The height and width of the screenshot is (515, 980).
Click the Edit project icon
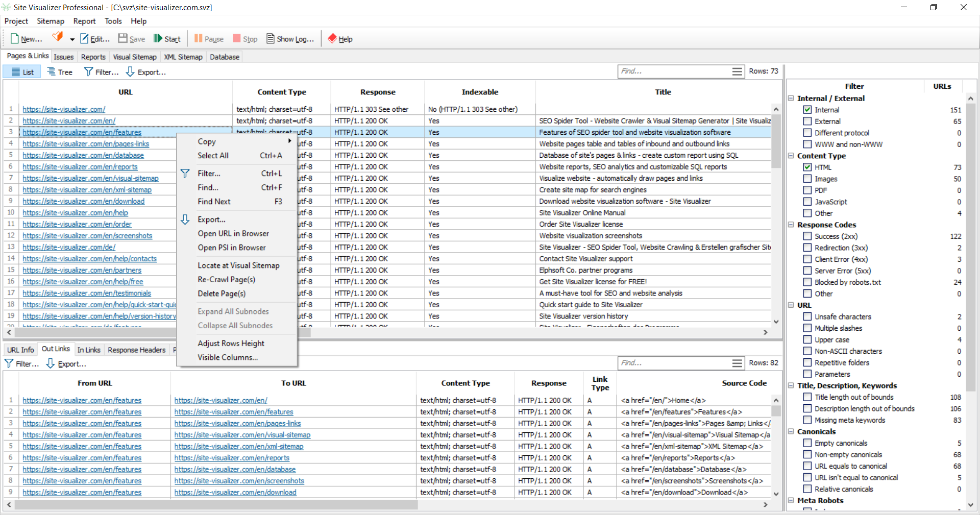tap(84, 39)
